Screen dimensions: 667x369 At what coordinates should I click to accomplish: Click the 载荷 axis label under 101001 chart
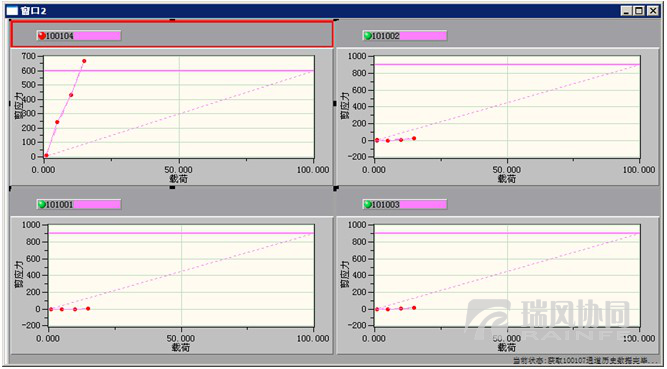click(180, 347)
